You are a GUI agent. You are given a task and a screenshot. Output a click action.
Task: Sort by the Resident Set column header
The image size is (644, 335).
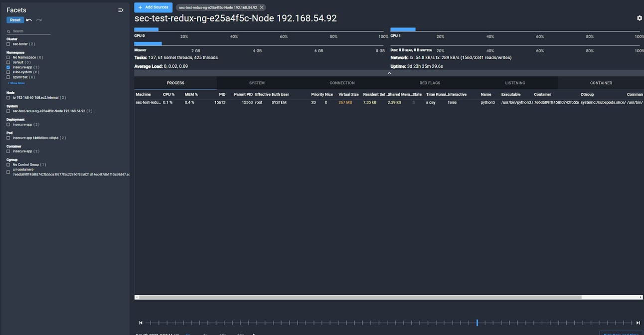(374, 95)
